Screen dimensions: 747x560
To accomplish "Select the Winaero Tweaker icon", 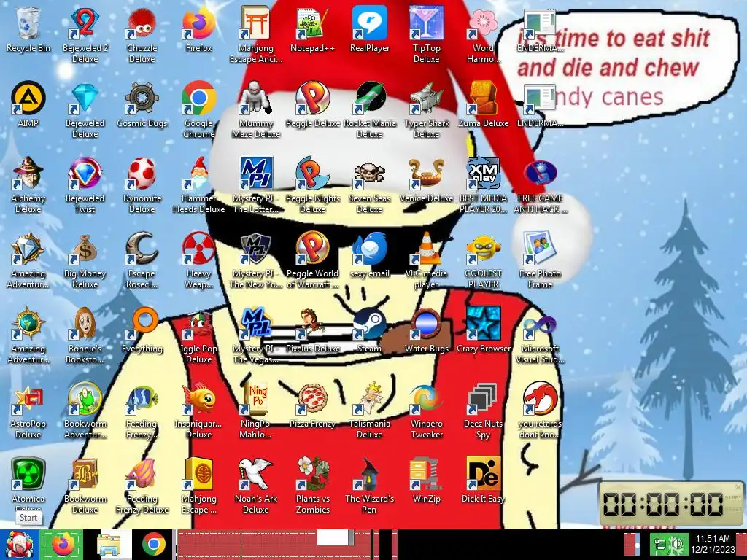I will click(x=426, y=411).
